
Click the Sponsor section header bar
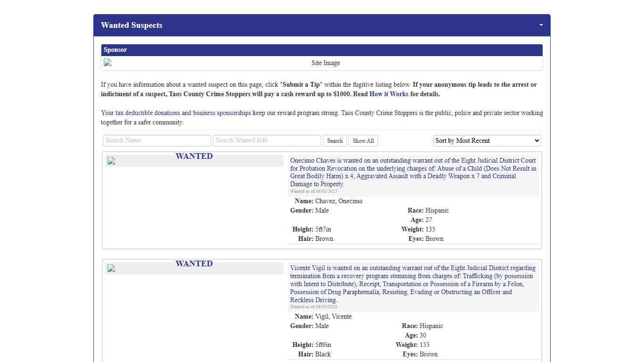322,50
